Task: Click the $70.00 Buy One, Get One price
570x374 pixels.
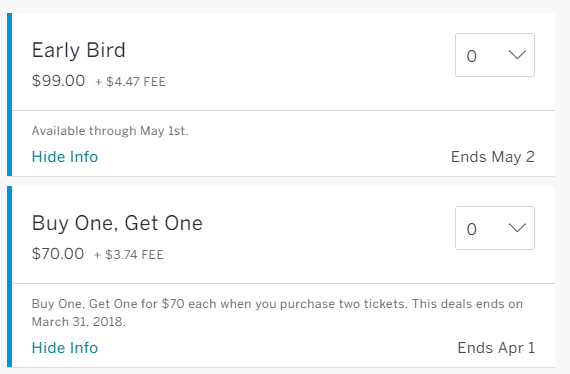Action: (x=58, y=254)
